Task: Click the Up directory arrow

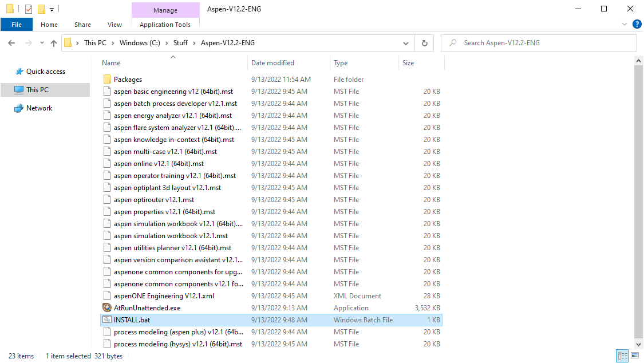Action: (54, 43)
